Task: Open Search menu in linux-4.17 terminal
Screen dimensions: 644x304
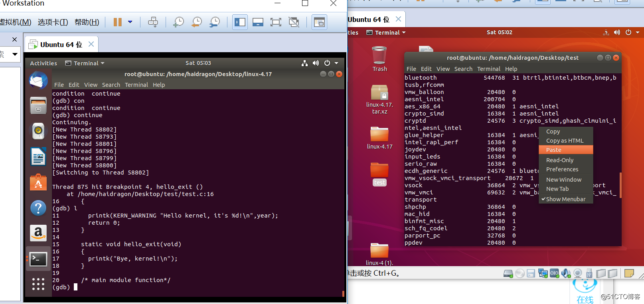Action: tap(111, 85)
